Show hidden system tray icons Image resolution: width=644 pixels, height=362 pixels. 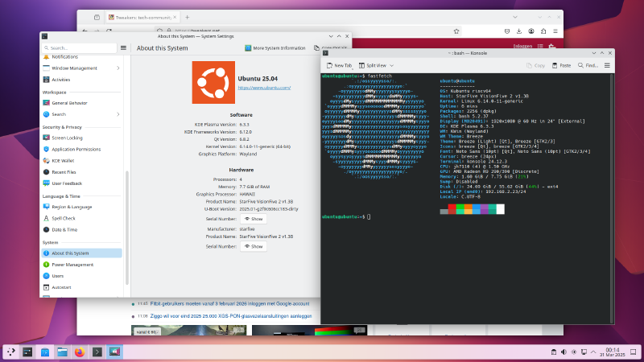[593, 352]
